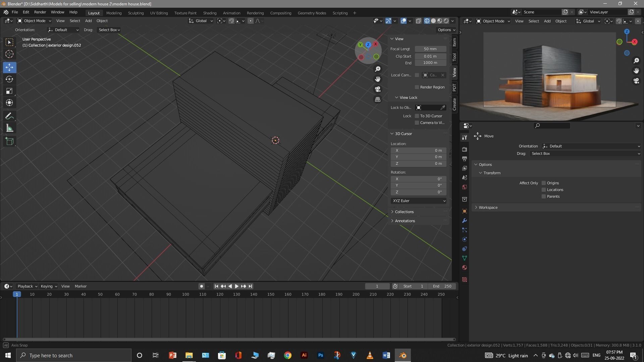Screen dimensions: 644x362
Task: Activate the Measure tool
Action: [x=9, y=128]
